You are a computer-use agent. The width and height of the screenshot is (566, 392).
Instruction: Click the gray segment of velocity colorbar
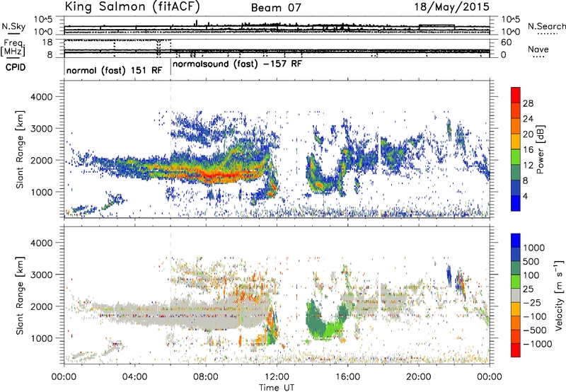(516, 295)
